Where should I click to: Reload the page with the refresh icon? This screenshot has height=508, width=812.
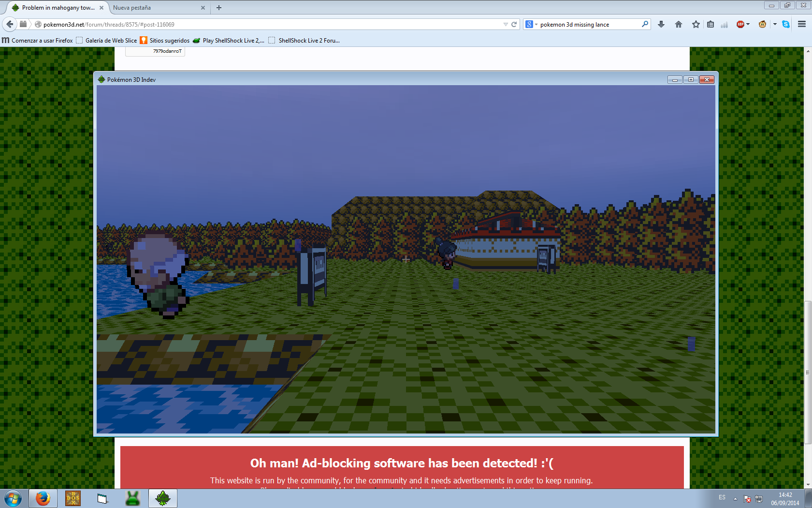click(x=514, y=24)
